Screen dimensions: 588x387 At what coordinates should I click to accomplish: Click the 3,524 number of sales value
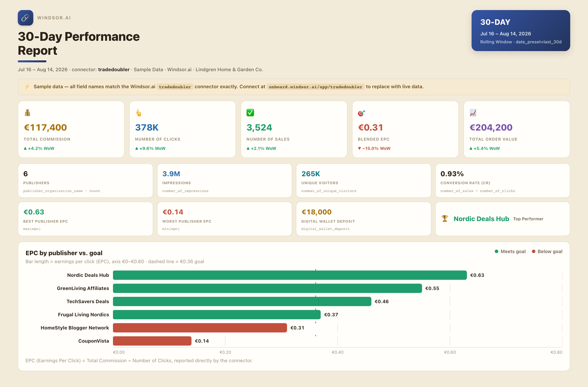(x=259, y=127)
